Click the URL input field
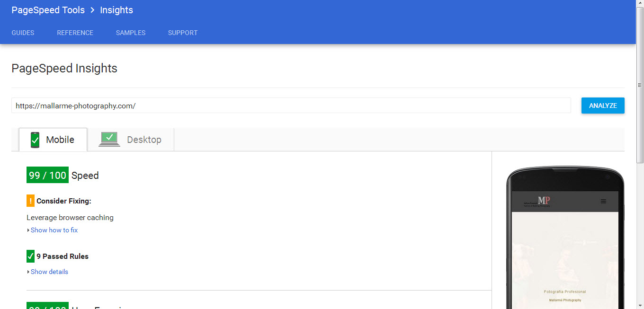Viewport: 644px width, 309px height. point(291,106)
